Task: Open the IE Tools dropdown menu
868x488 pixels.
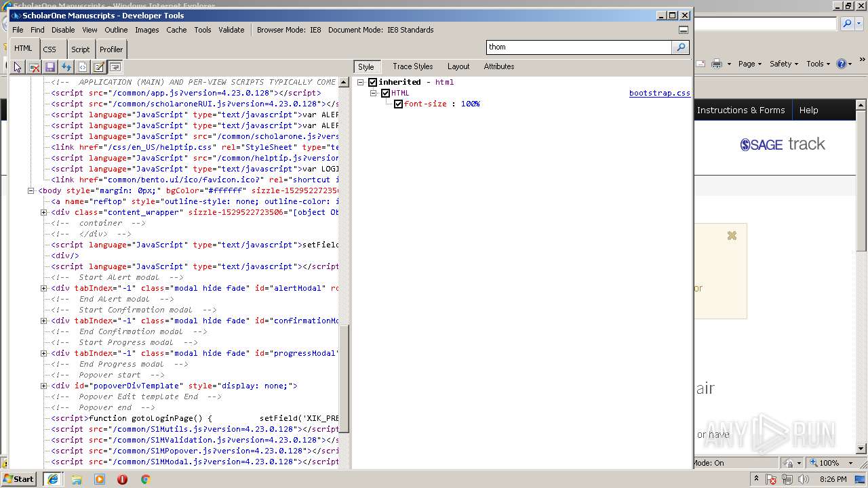Action: pyautogui.click(x=818, y=64)
